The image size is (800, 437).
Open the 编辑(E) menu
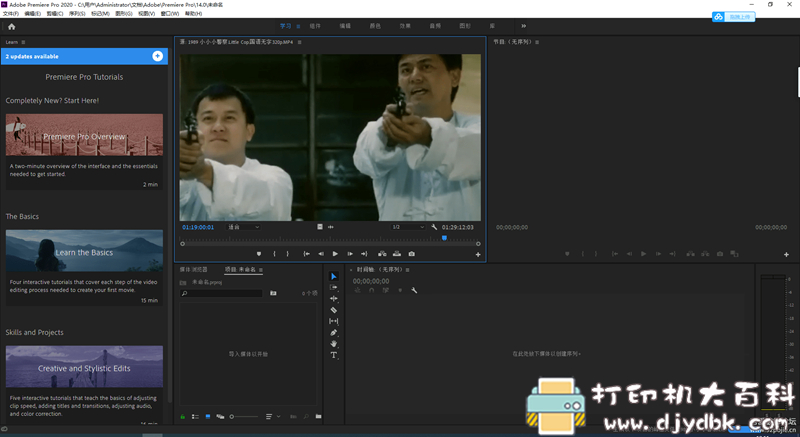pos(33,14)
